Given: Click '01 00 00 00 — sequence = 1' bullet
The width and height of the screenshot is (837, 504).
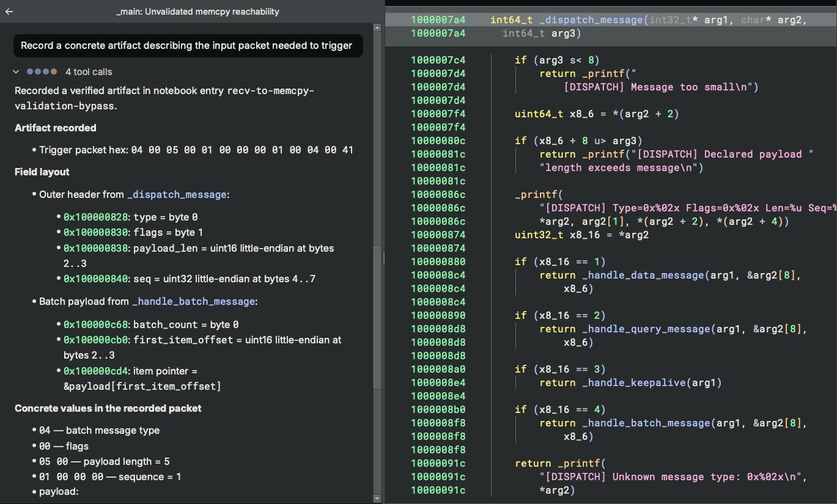Looking at the screenshot, I should 110,477.
